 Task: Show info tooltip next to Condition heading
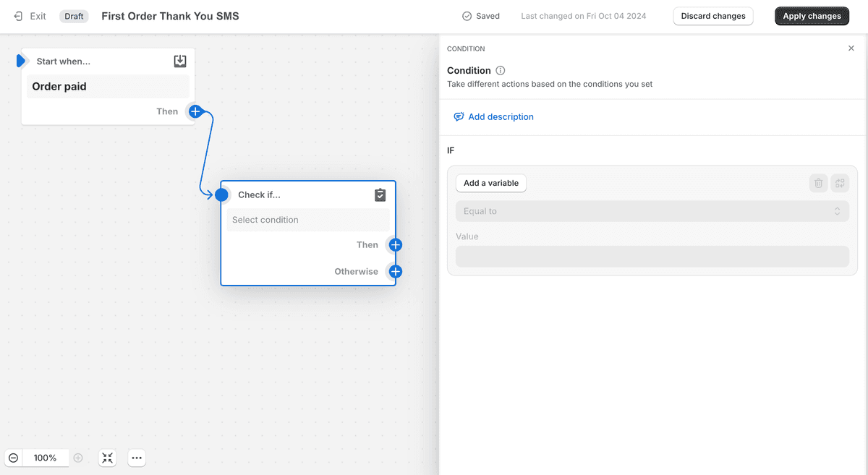point(501,71)
